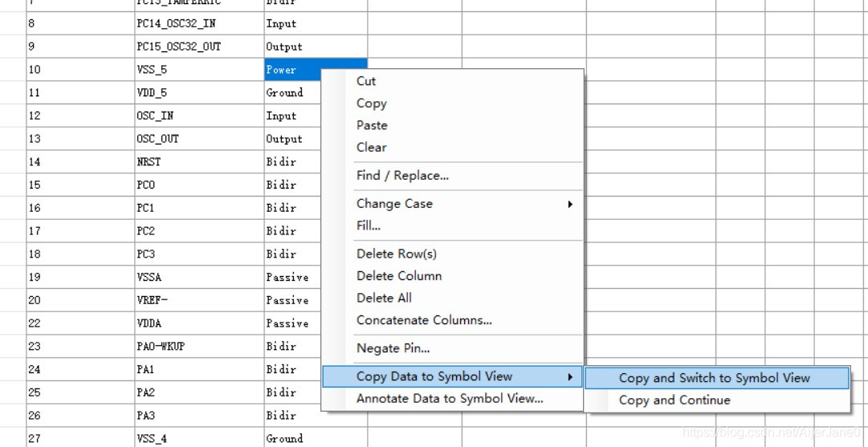Choose Copy and Switch to Symbol View

pyautogui.click(x=715, y=378)
